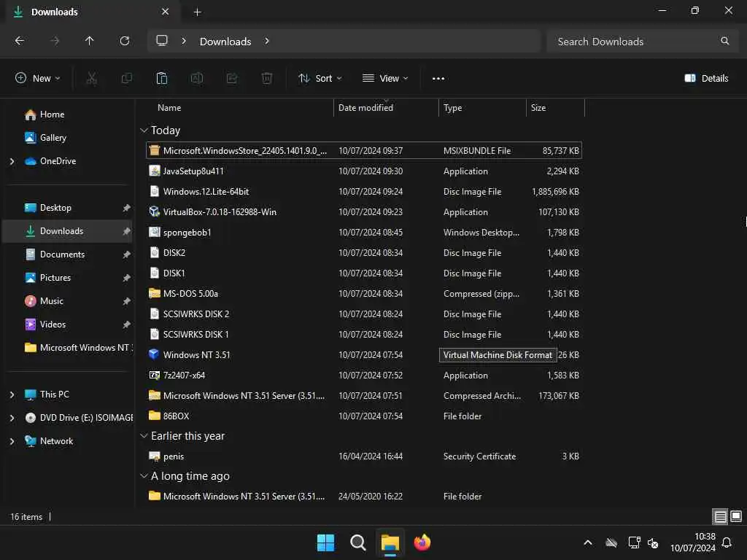Click the Paste clipboard icon
Image resolution: width=747 pixels, height=560 pixels.
162,78
